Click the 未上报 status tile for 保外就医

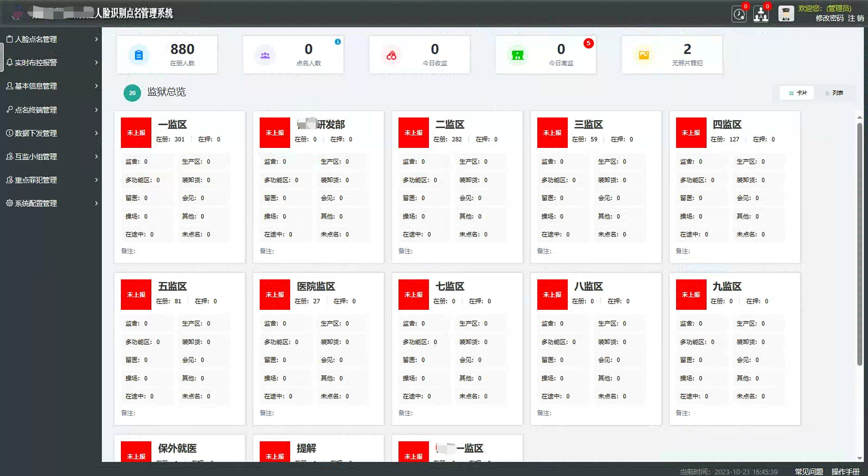point(136,452)
